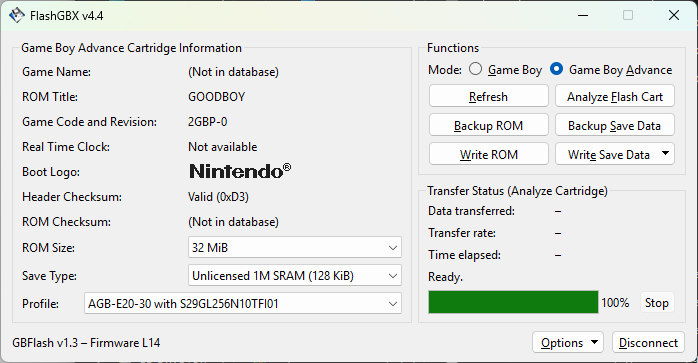Image resolution: width=698 pixels, height=363 pixels.
Task: Click the ROM Title value GOODBOY
Action: pyautogui.click(x=216, y=97)
